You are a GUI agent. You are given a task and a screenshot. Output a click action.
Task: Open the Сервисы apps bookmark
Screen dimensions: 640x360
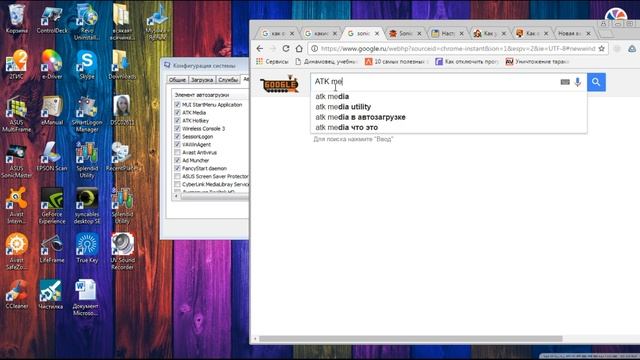tap(272, 62)
